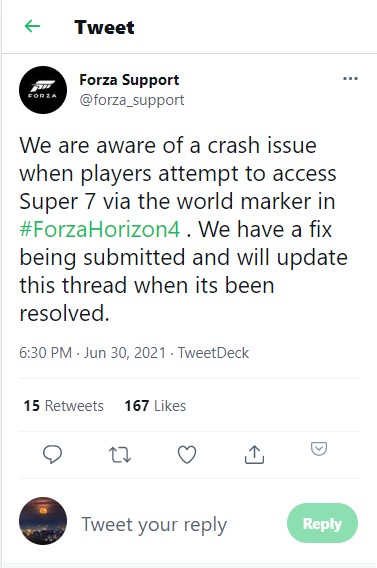
Task: Click the Forza logo profile picture
Action: (43, 90)
